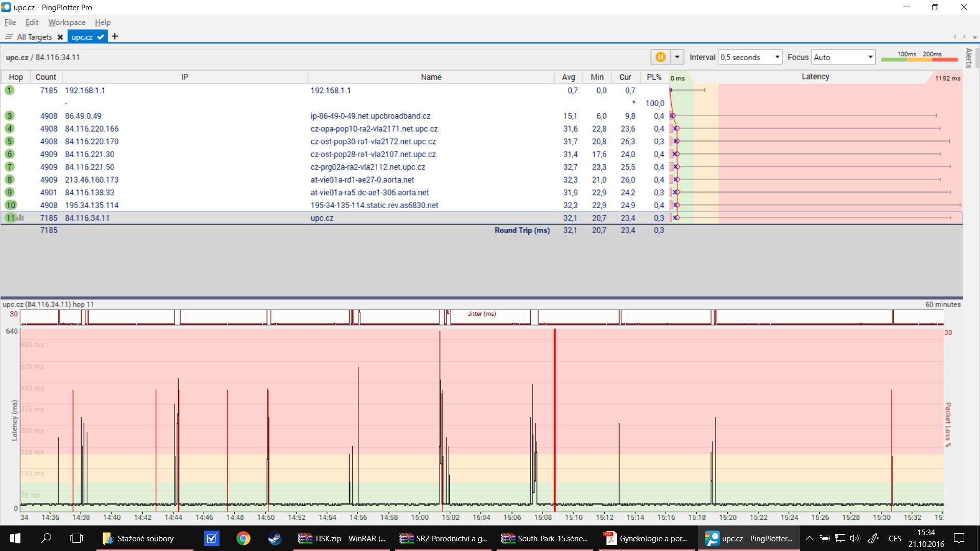Click the 60 minutes graph timespan label
Screen dimensions: 980x551
tap(942, 305)
